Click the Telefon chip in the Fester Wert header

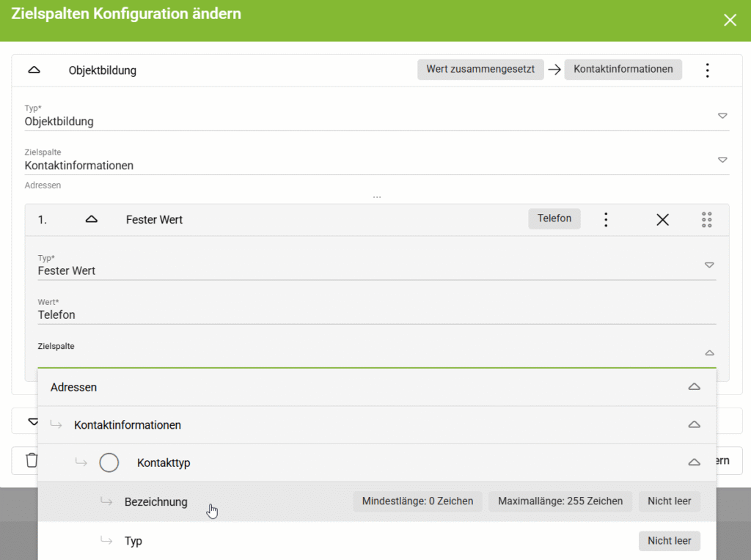[x=554, y=218]
